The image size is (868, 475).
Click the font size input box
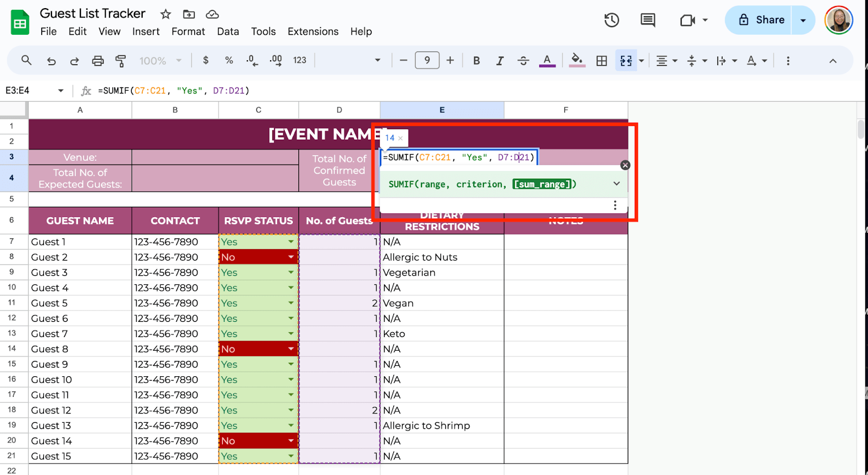[427, 60]
